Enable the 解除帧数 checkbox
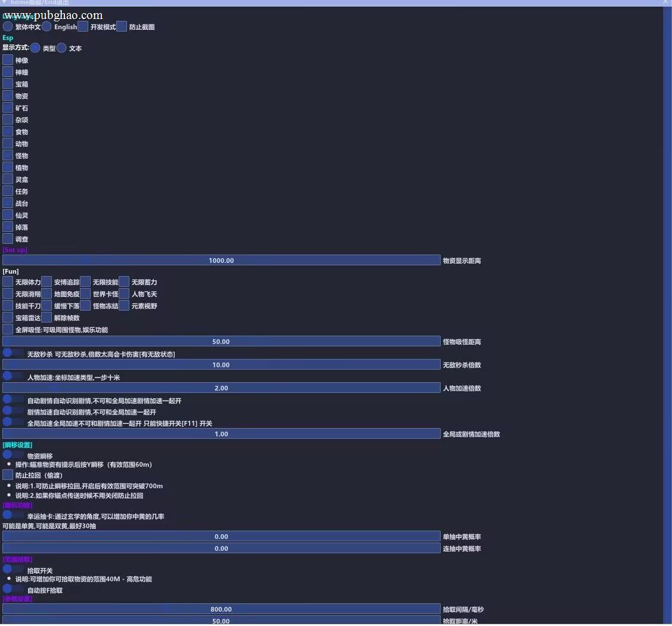The image size is (672, 626). coord(47,318)
